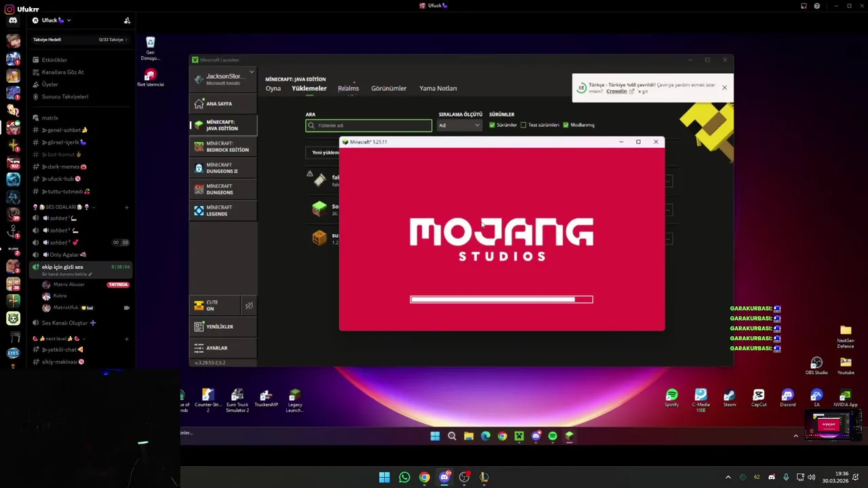Expand JacksonStor account dropdown in launcher

(252, 72)
